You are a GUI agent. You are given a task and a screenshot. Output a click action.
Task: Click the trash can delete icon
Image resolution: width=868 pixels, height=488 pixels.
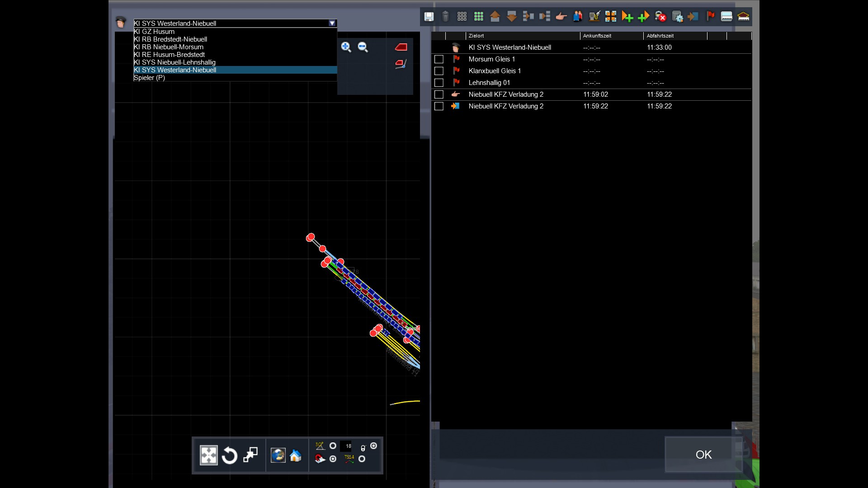445,17
